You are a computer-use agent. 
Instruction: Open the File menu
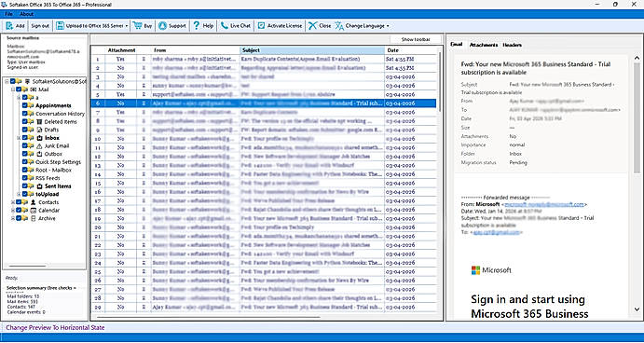point(8,14)
